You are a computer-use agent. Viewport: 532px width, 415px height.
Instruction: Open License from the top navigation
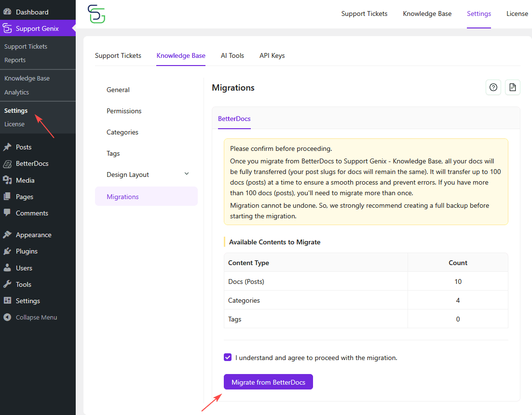(x=517, y=13)
